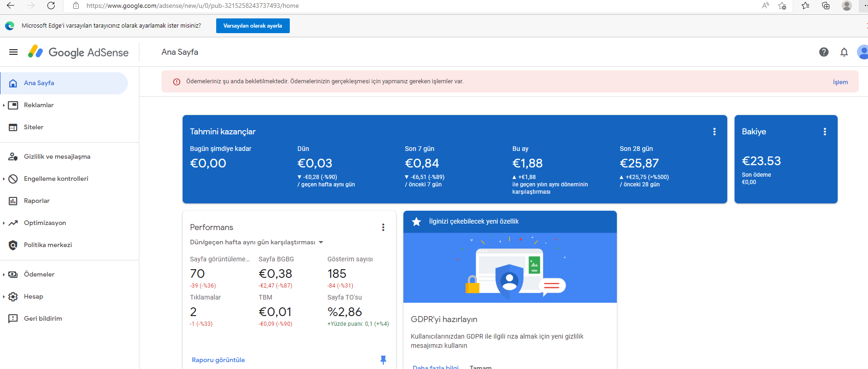Click the Gizlilik ve mesajlaşma icon
Screen dimensions: 868x369
click(x=13, y=157)
